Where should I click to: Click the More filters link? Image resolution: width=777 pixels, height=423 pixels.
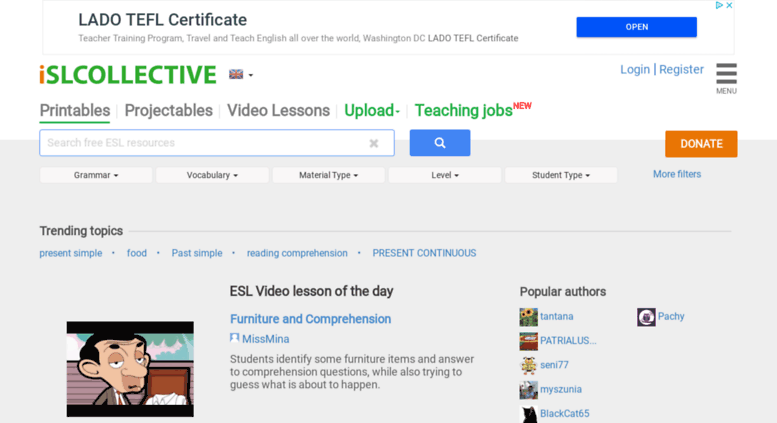pos(677,174)
